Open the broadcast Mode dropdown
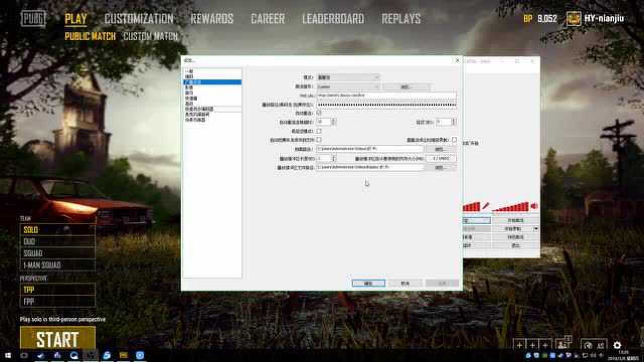This screenshot has height=362, width=644. point(348,77)
